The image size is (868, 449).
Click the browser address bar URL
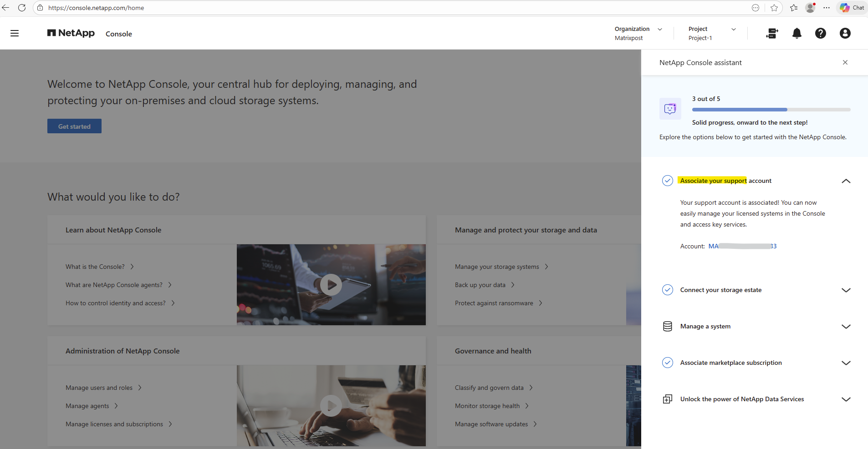tap(96, 8)
